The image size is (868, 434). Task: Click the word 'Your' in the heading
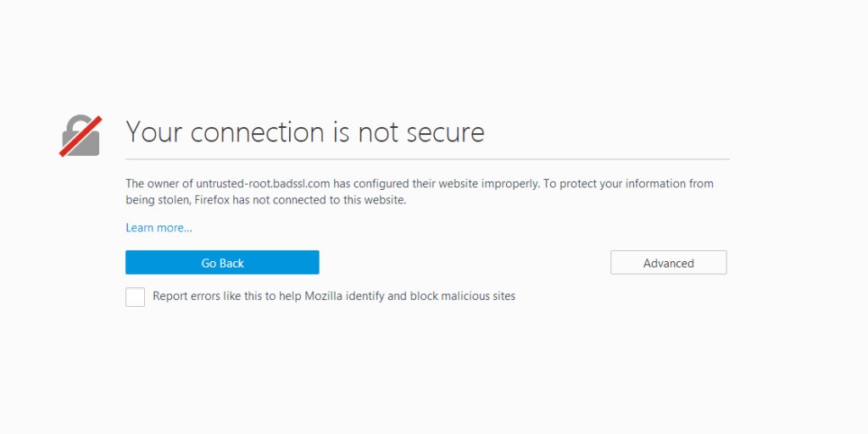(154, 133)
